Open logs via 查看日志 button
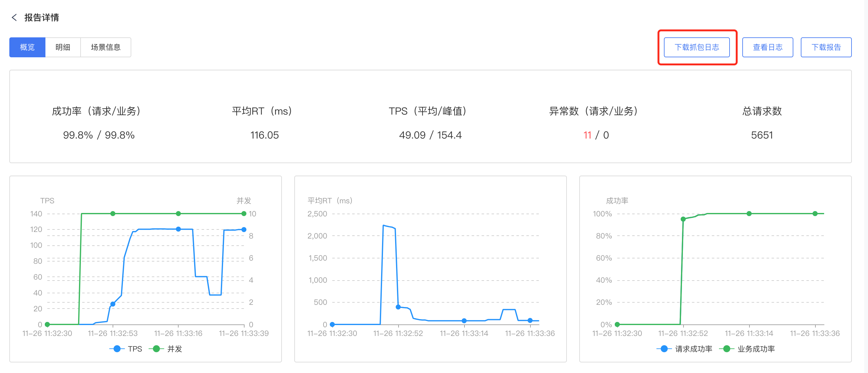The width and height of the screenshot is (868, 373). 767,47
